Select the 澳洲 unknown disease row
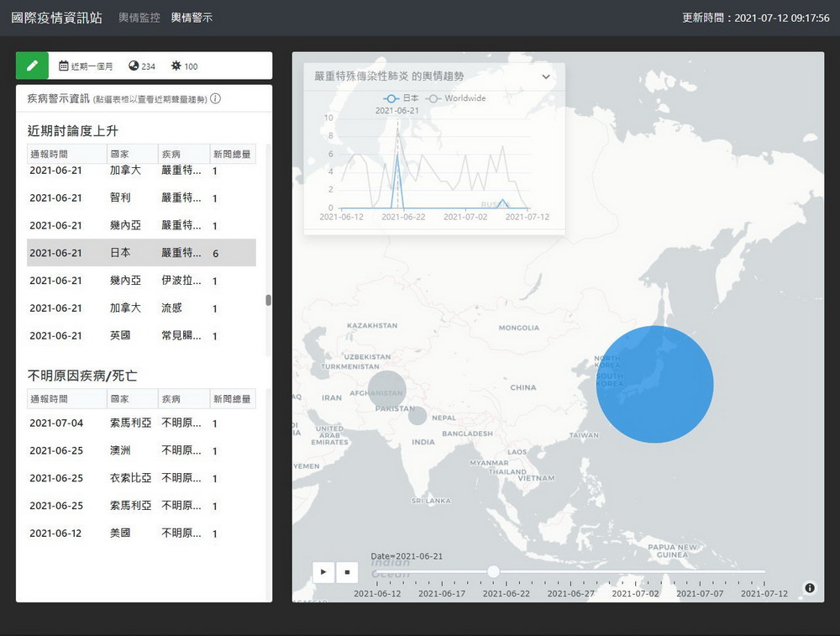This screenshot has height=636, width=840. pyautogui.click(x=141, y=450)
